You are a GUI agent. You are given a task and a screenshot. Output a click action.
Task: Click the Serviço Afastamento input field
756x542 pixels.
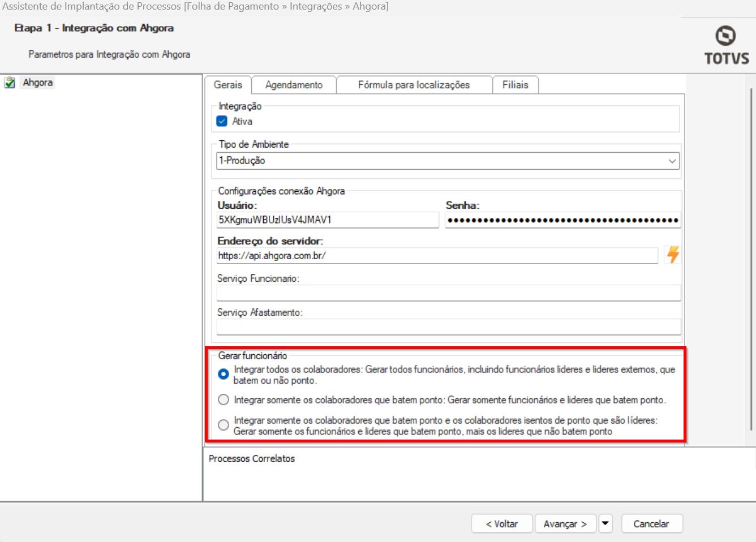tap(449, 326)
